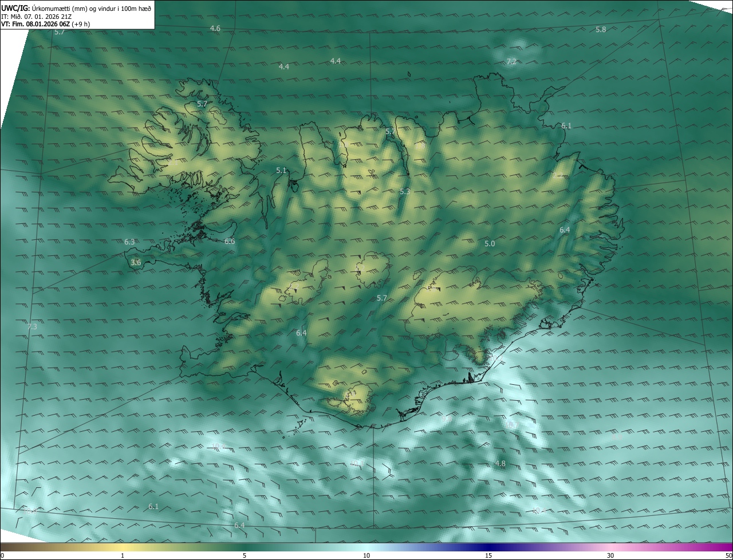Screen dimensions: 733x560
Task: Click the map value 3.6
Action: (136, 262)
